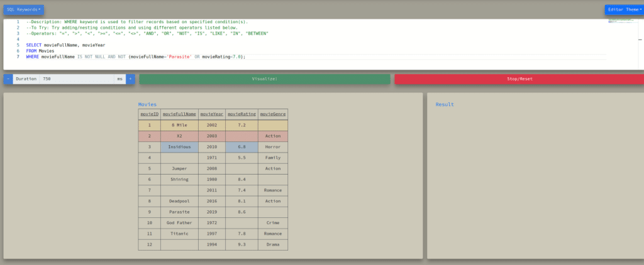Select the '8 Mile' cell
Viewport: 644px width, 265px height.
(179, 125)
